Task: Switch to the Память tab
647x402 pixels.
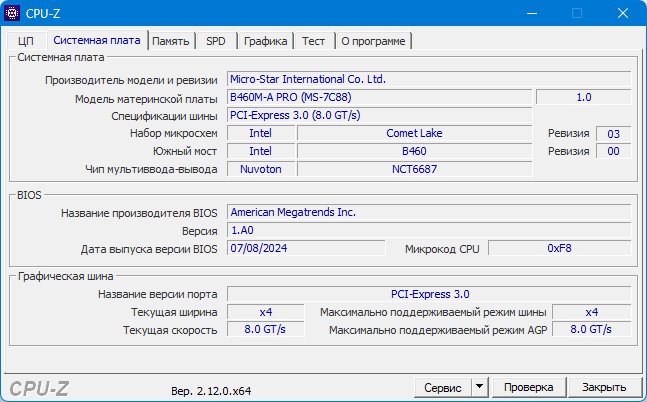Action: point(171,41)
